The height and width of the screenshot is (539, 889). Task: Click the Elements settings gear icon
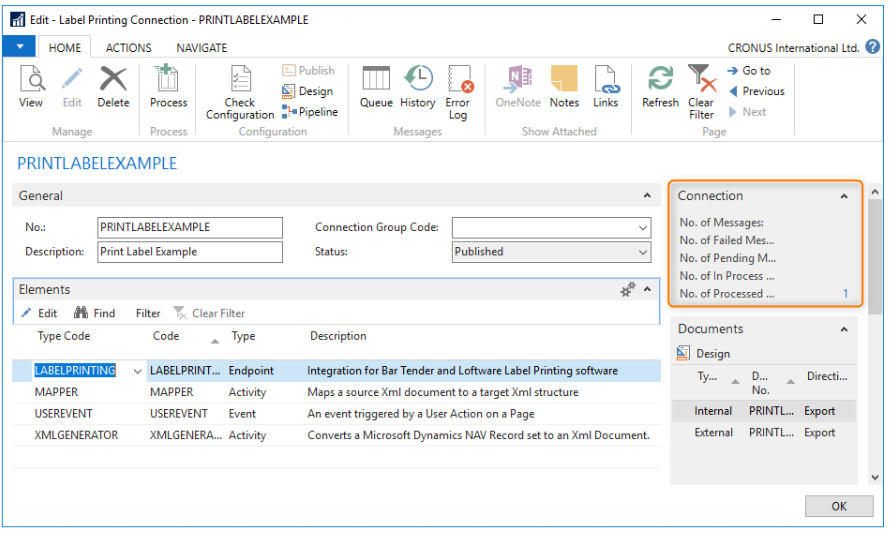click(x=628, y=290)
